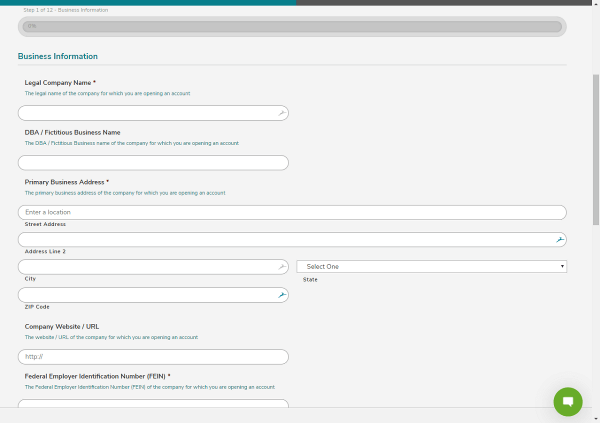Open the State 'Select One' dropdown
This screenshot has height=423, width=600.
pos(432,267)
